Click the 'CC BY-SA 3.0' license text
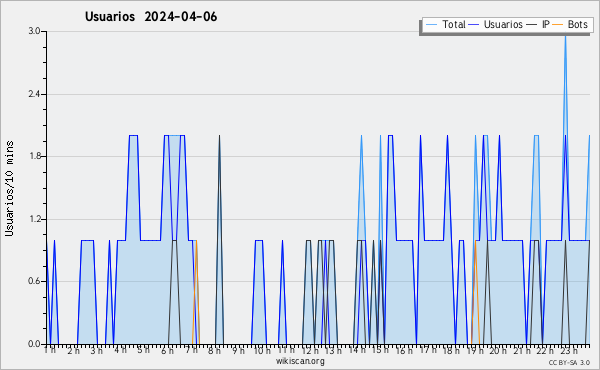Viewport: 600px width, 370px height. click(x=569, y=362)
